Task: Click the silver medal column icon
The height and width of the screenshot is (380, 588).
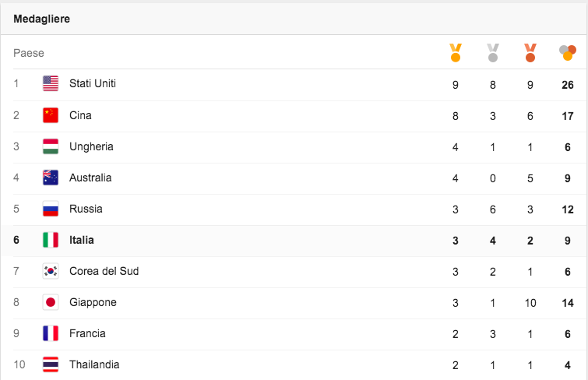Action: click(493, 53)
